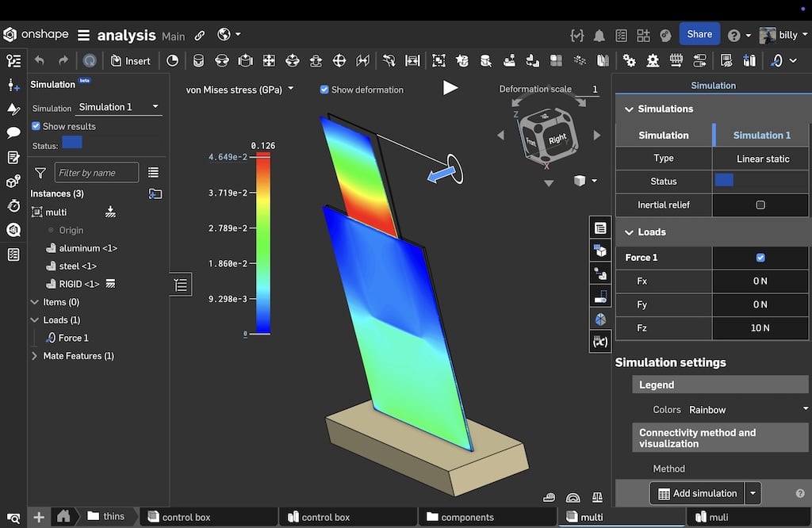Collapse the Loads section in right panel
Image resolution: width=812 pixels, height=528 pixels.
coord(629,232)
